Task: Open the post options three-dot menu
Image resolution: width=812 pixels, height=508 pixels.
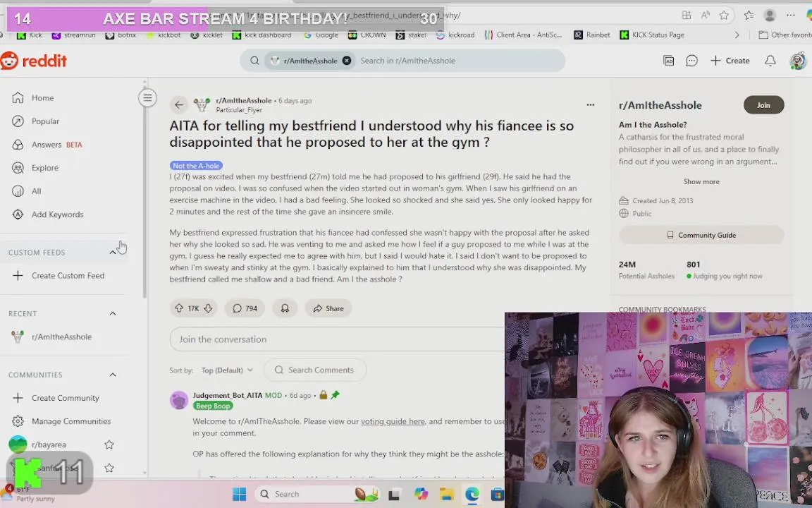Action: tap(591, 104)
